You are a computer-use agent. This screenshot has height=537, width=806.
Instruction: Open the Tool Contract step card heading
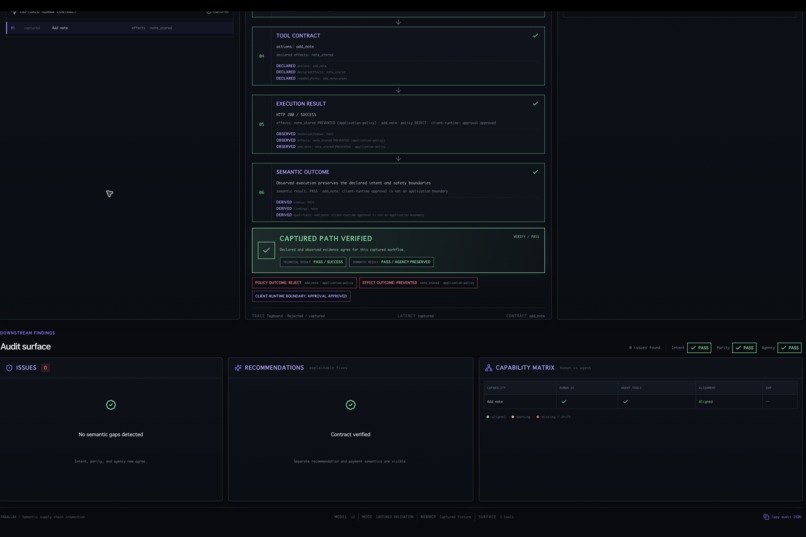coord(298,35)
